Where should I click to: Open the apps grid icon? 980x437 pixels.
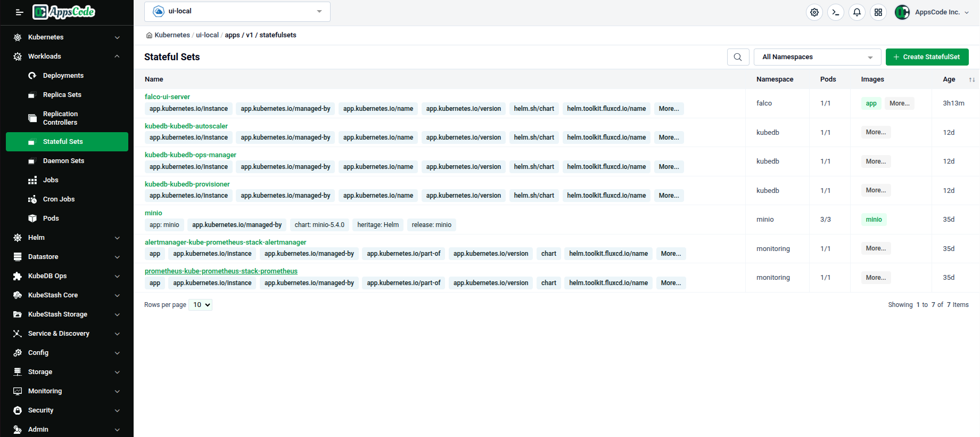878,12
